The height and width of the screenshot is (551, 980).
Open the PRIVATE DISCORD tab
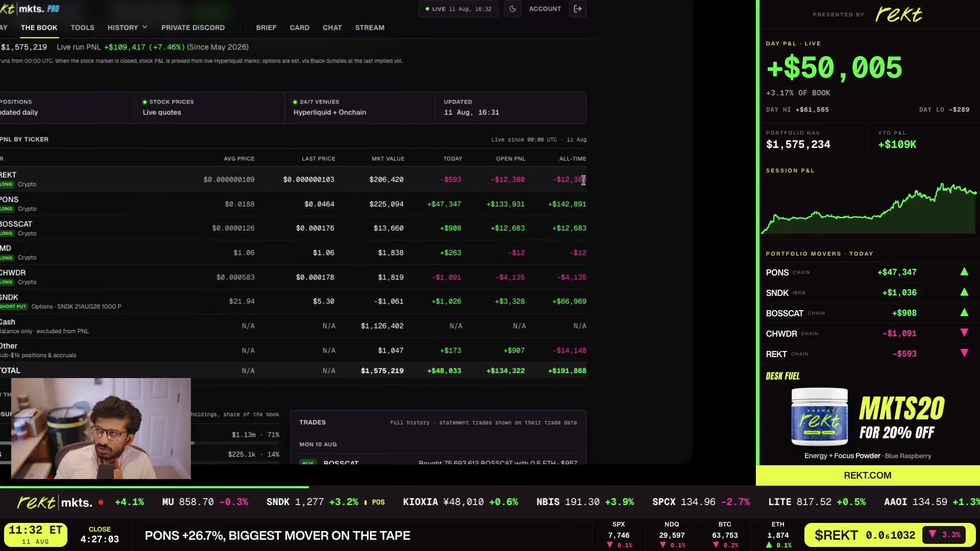coord(193,28)
